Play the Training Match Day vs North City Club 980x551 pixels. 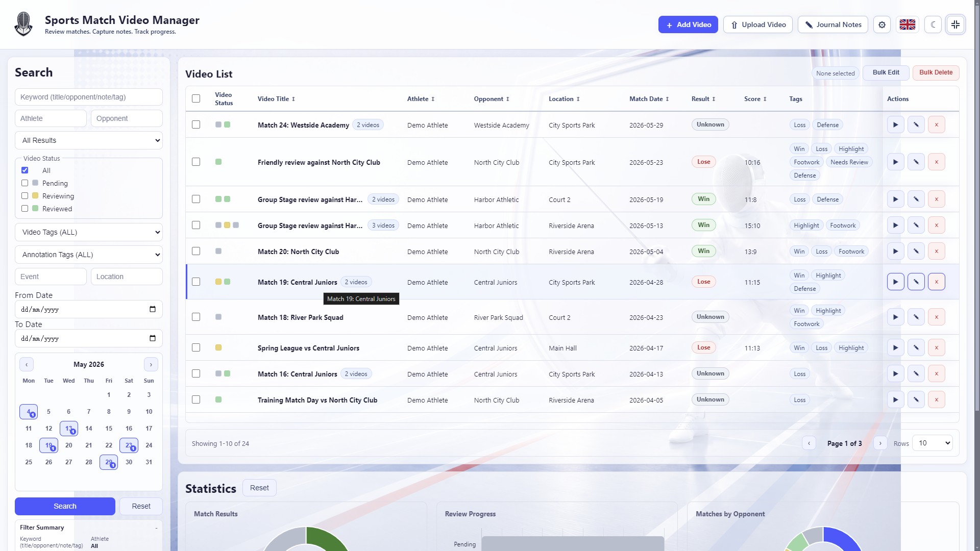pos(896,400)
